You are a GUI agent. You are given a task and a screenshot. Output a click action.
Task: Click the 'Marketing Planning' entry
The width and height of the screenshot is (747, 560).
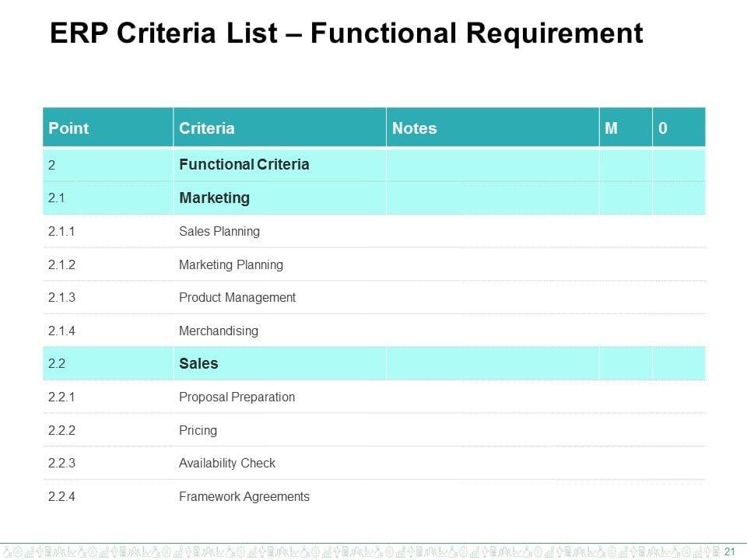[x=230, y=265]
